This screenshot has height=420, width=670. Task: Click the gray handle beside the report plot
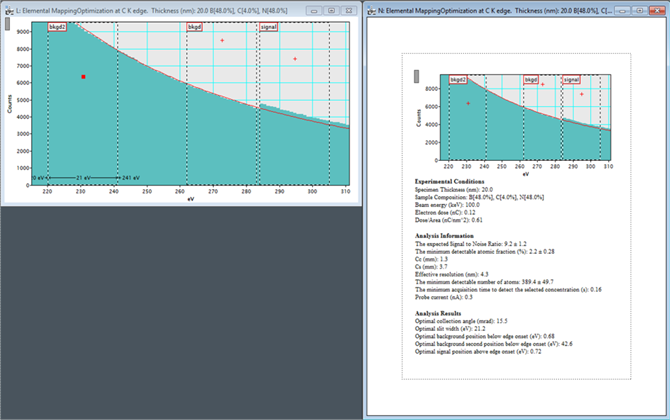click(417, 77)
